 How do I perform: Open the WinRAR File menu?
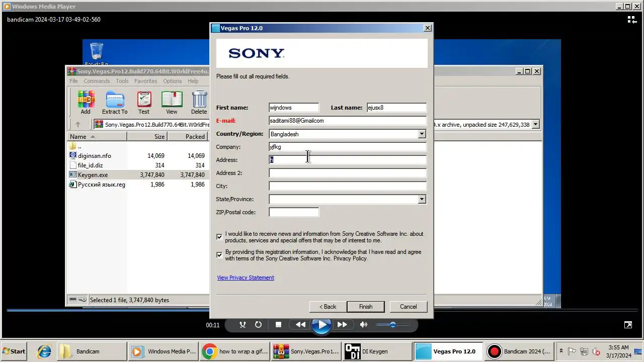(x=73, y=81)
